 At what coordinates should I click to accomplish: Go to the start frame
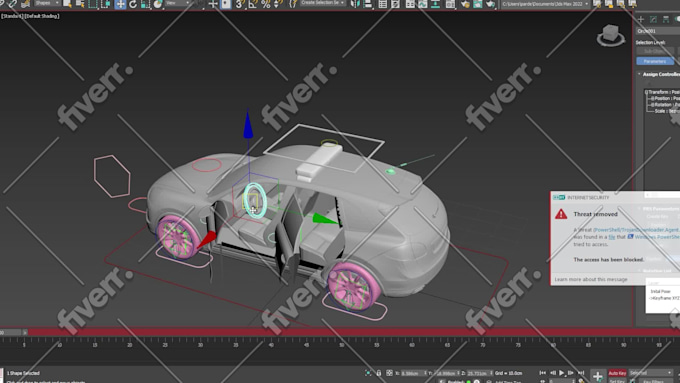pos(543,373)
